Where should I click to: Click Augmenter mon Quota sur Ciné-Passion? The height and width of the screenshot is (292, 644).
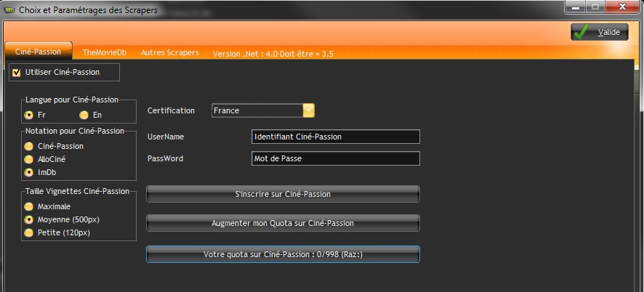coord(283,223)
